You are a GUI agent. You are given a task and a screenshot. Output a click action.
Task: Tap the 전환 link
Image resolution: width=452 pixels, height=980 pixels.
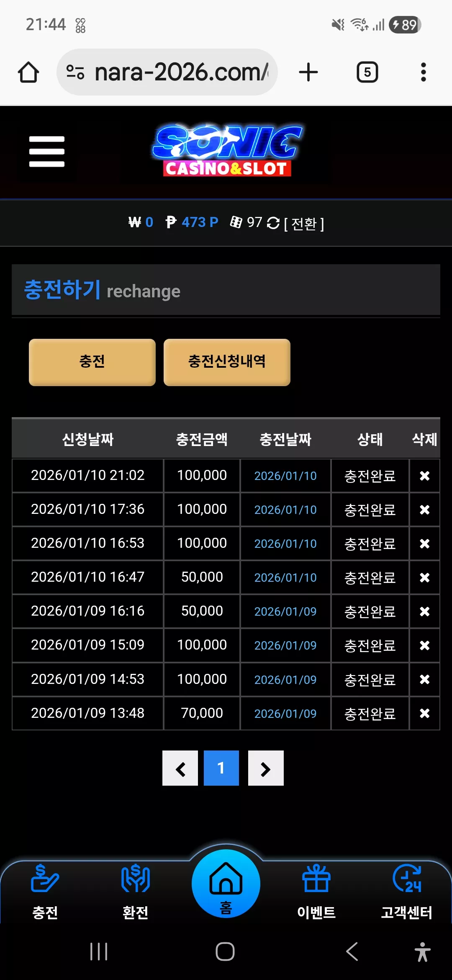[x=304, y=224]
